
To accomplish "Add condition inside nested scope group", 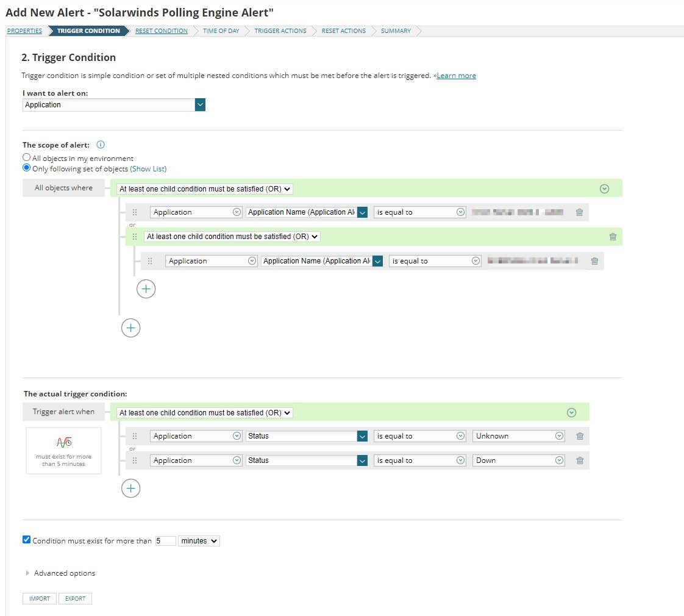I will 146,289.
